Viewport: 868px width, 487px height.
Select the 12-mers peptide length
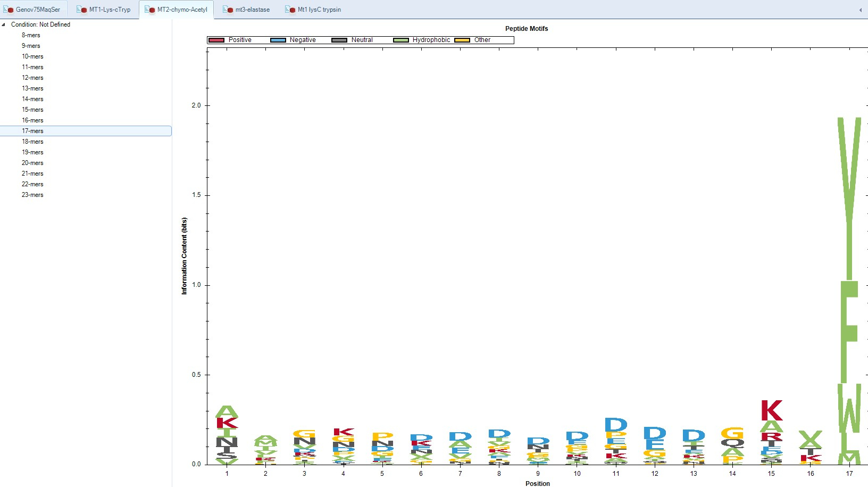32,78
